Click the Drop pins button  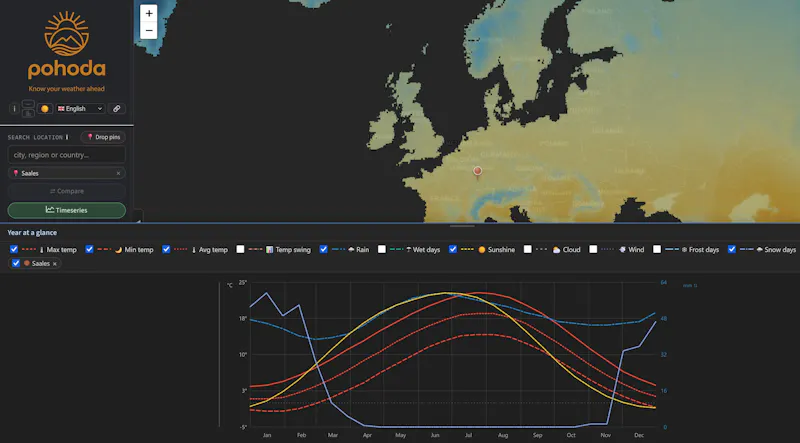(x=103, y=137)
